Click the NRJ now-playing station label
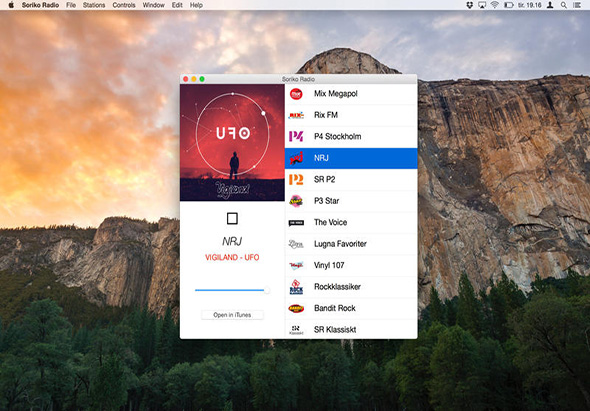The image size is (590, 411). pos(232,241)
